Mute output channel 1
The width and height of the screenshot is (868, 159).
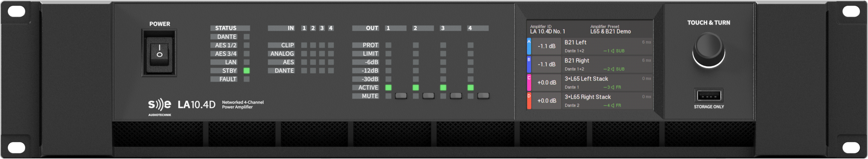point(401,96)
